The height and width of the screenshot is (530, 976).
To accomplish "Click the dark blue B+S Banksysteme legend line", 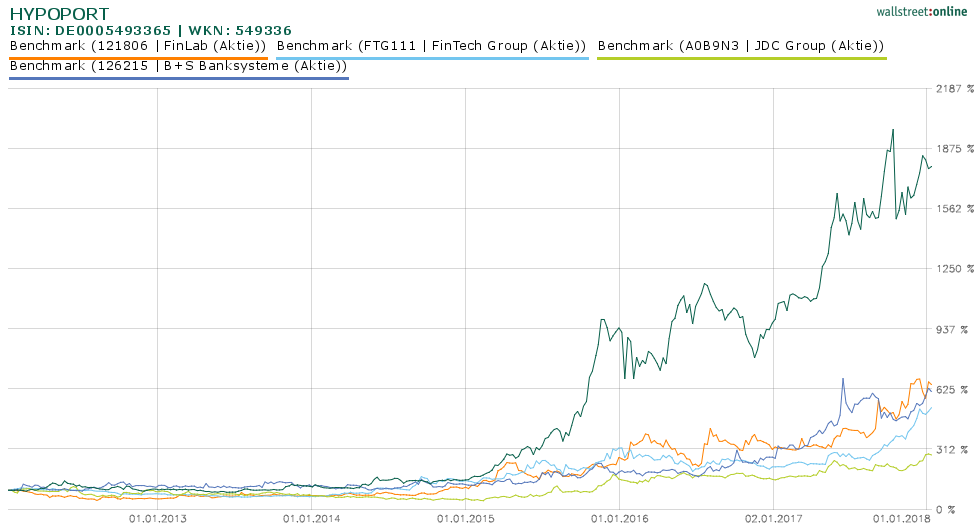I will click(x=177, y=78).
